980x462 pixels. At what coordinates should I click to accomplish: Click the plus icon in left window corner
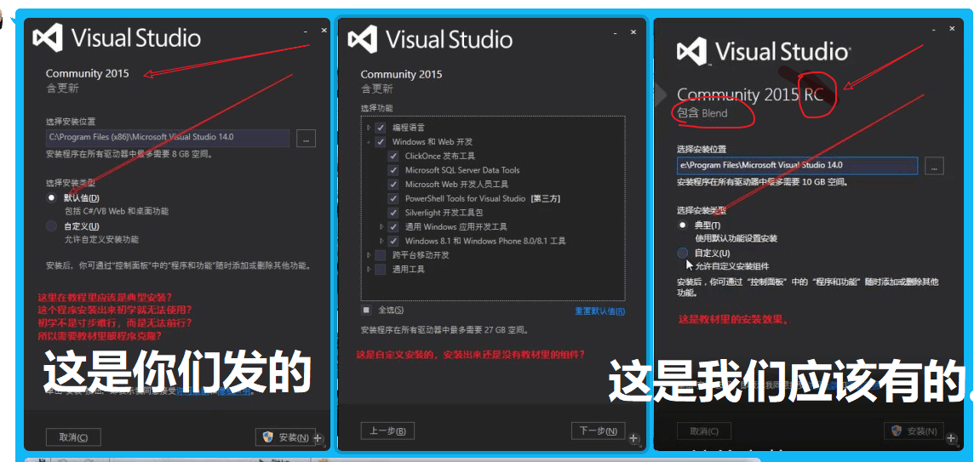(x=318, y=438)
